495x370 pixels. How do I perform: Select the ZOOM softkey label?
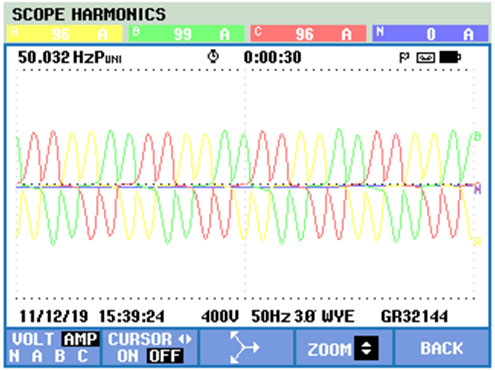pyautogui.click(x=329, y=350)
